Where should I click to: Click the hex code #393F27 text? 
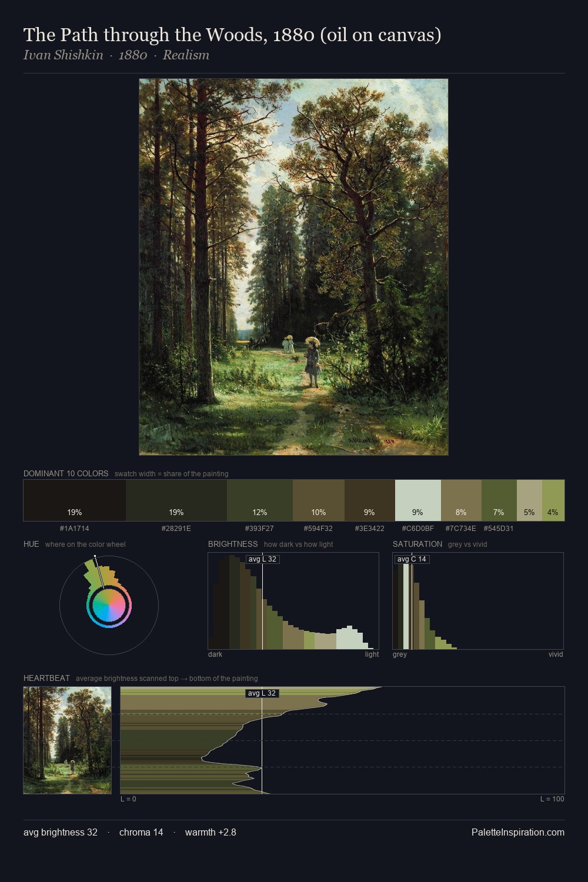coord(259,529)
